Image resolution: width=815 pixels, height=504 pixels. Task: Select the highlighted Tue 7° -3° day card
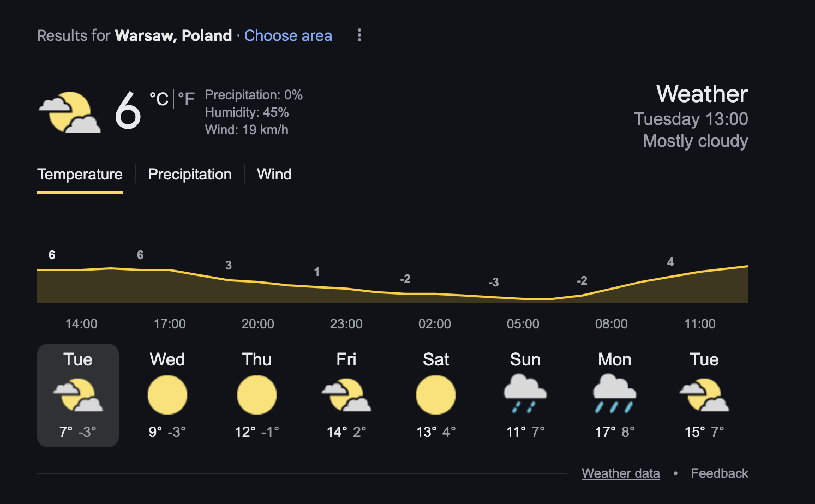(x=78, y=395)
